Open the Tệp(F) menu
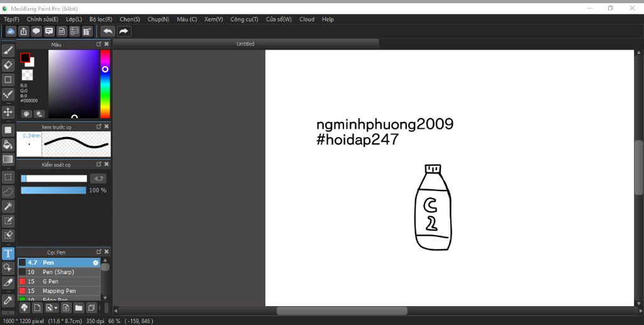Image resolution: width=644 pixels, height=325 pixels. coord(11,19)
